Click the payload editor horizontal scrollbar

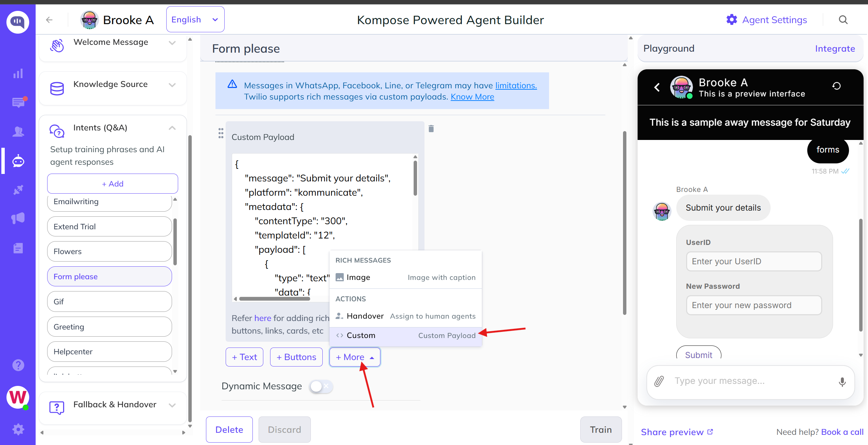click(x=274, y=299)
